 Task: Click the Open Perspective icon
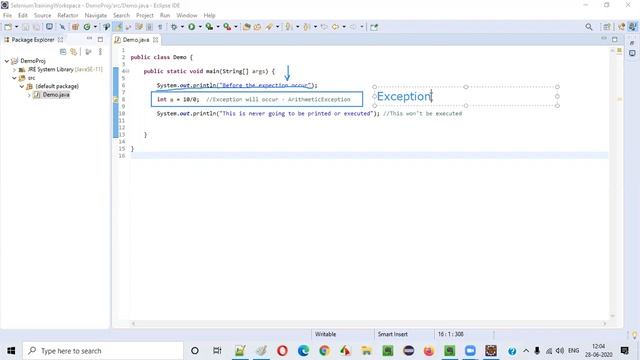(x=607, y=27)
